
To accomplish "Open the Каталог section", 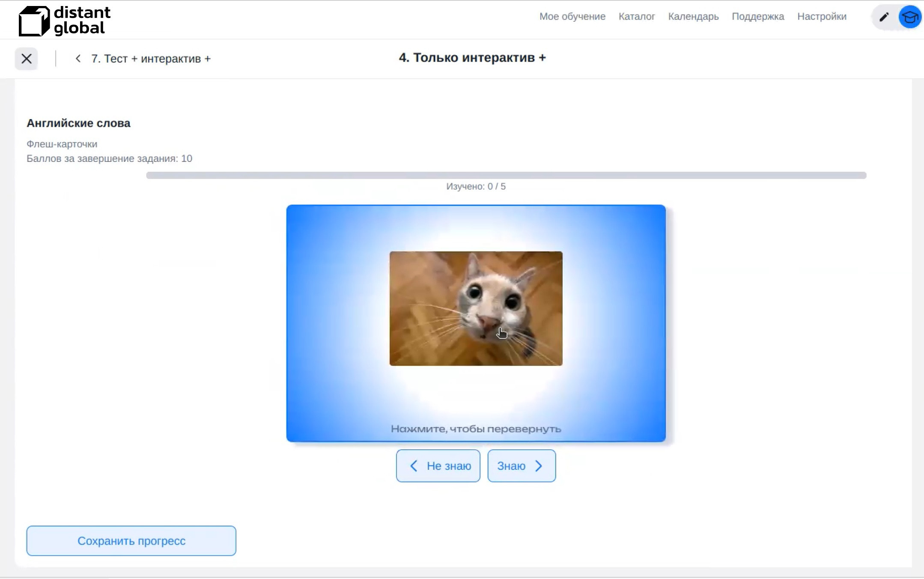I will [636, 17].
